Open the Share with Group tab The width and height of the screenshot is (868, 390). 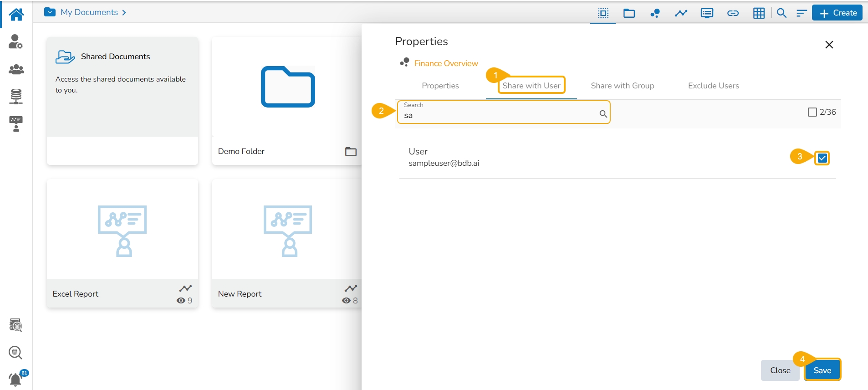pos(623,86)
